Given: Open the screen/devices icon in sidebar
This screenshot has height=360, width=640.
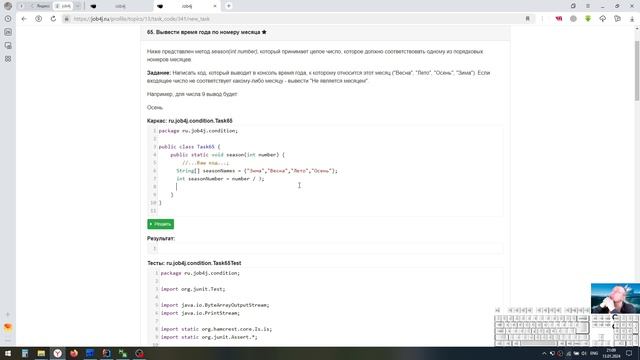Looking at the screenshot, I should tap(8, 45).
